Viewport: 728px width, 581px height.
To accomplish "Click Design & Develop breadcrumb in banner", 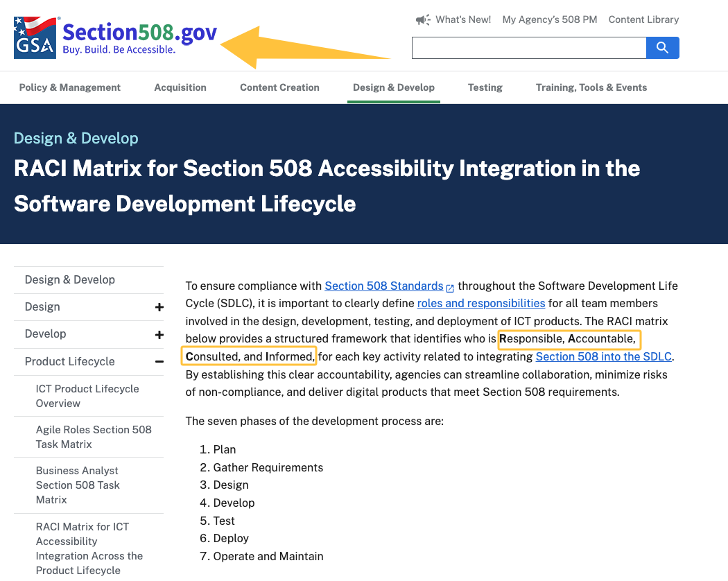I will [76, 139].
